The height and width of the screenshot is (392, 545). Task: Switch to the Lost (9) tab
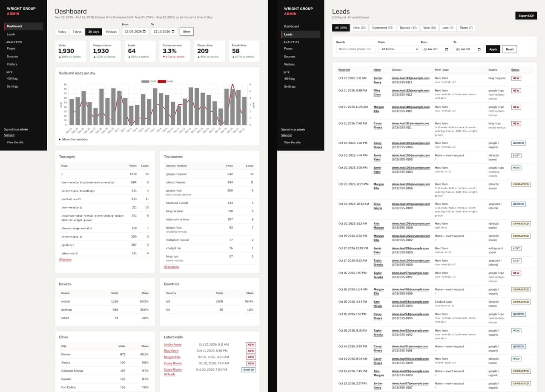tap(447, 28)
